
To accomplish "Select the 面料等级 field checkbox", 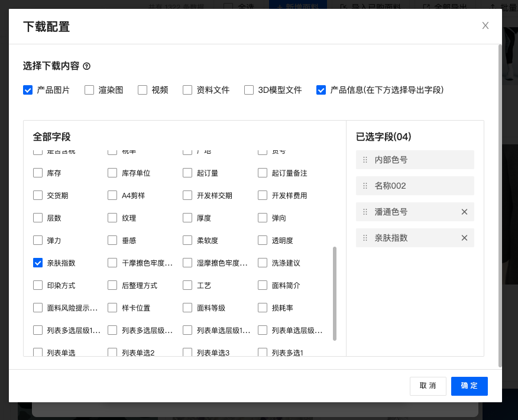I will coord(187,308).
